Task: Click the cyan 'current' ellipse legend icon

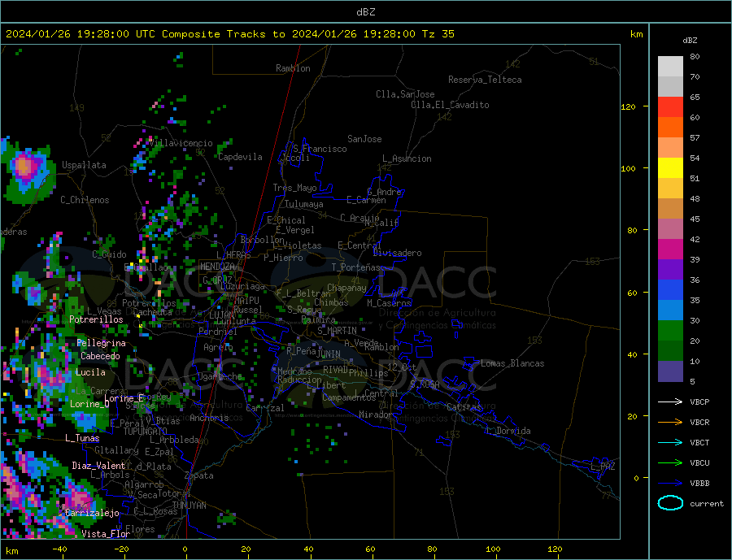Action: pyautogui.click(x=670, y=503)
